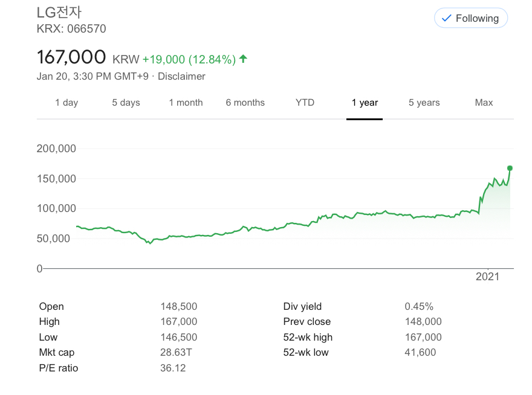
Task: Open the Disclaimer link
Action: point(181,76)
